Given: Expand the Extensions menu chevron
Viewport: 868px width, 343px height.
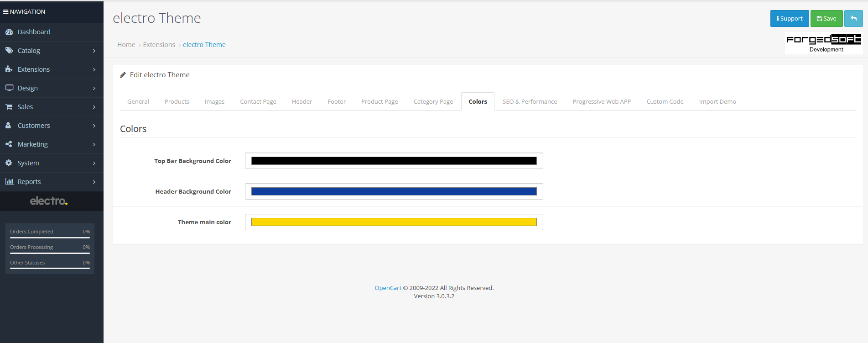Looking at the screenshot, I should click(94, 69).
